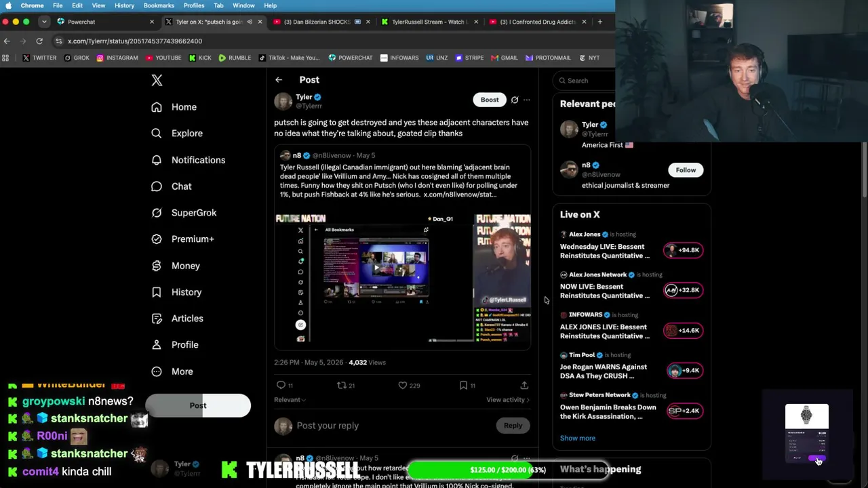
Task: Open the Chat bubble icon
Action: click(x=157, y=186)
